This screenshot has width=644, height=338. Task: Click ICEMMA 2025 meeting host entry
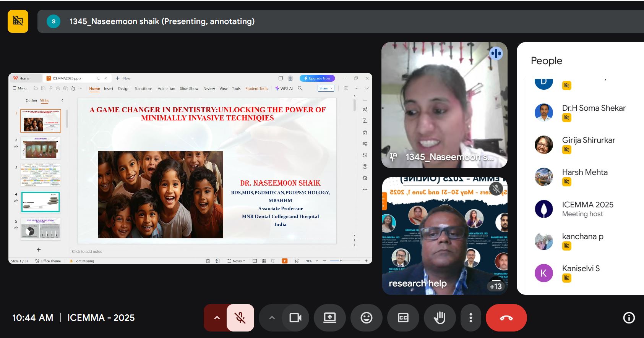pyautogui.click(x=587, y=209)
